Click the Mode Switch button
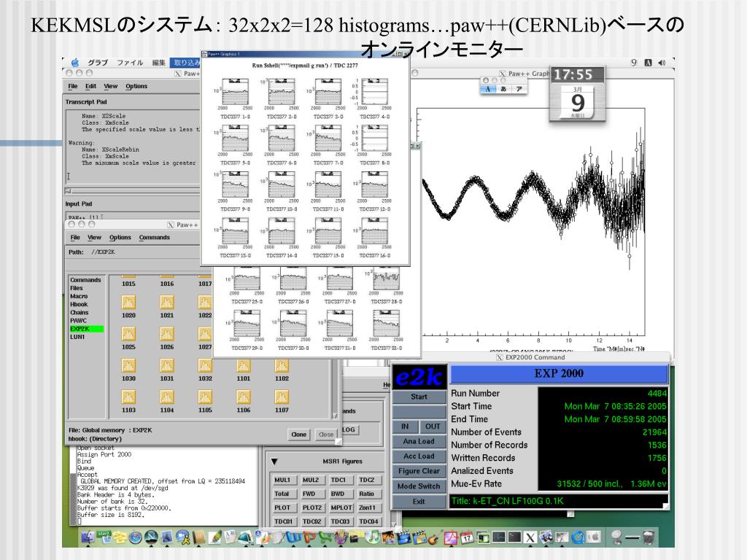747x560 pixels. (419, 486)
